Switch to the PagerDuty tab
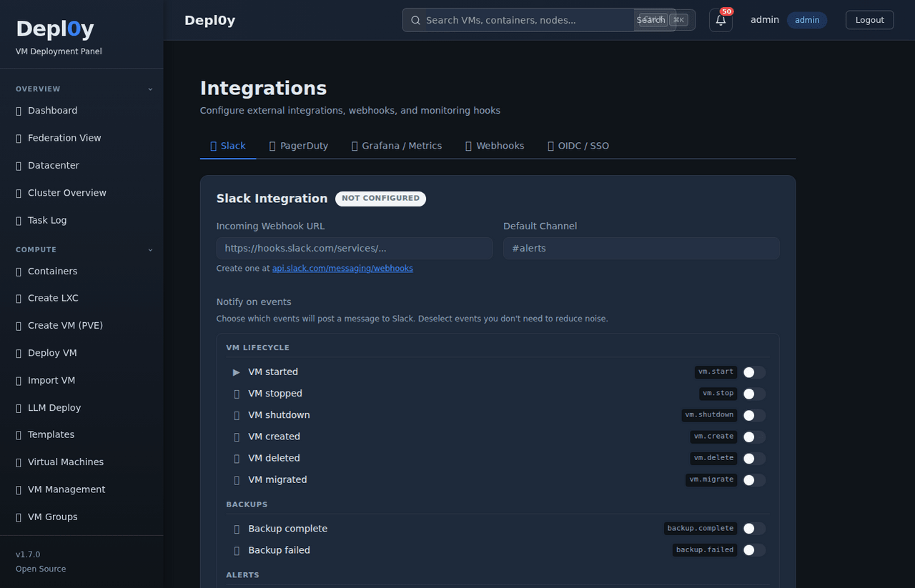 [298, 146]
